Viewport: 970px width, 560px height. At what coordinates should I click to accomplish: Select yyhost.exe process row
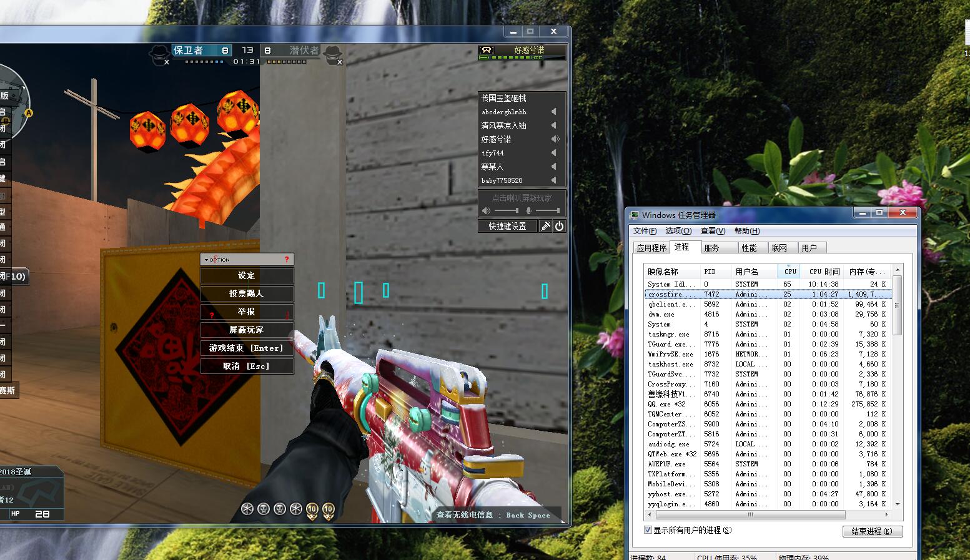click(768, 494)
